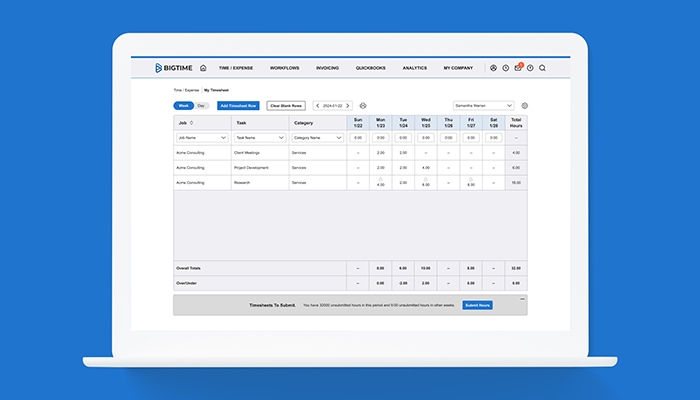Open the Time / Expense menu

[x=236, y=68]
